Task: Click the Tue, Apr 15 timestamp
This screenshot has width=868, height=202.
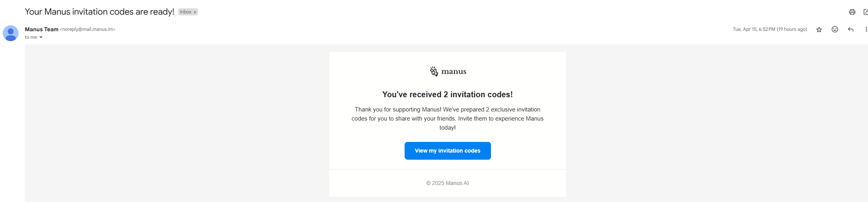Action: coord(770,29)
